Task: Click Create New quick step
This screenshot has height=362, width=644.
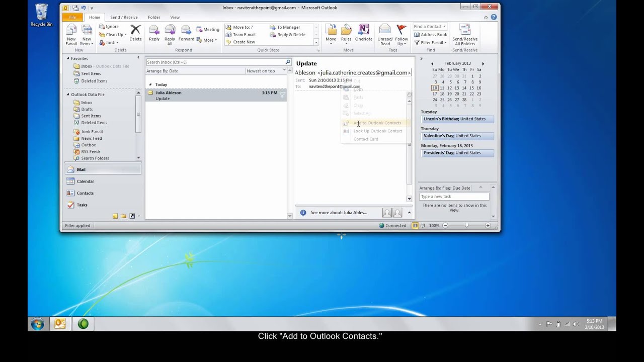Action: (x=240, y=42)
